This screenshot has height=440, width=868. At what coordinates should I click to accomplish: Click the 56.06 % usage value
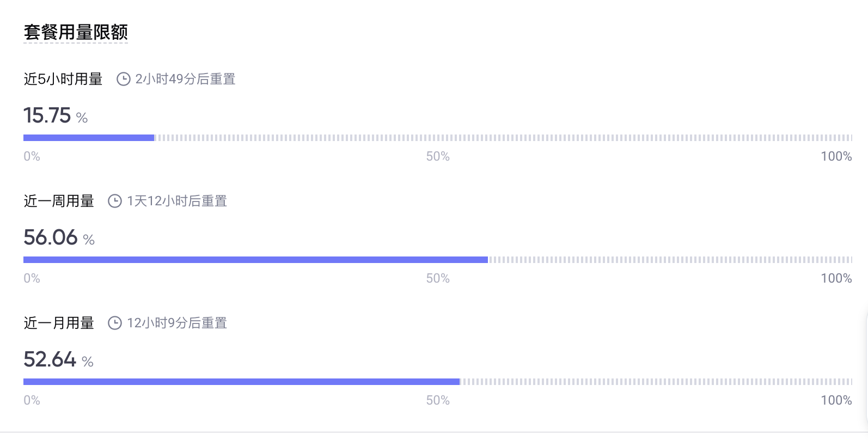click(x=59, y=237)
